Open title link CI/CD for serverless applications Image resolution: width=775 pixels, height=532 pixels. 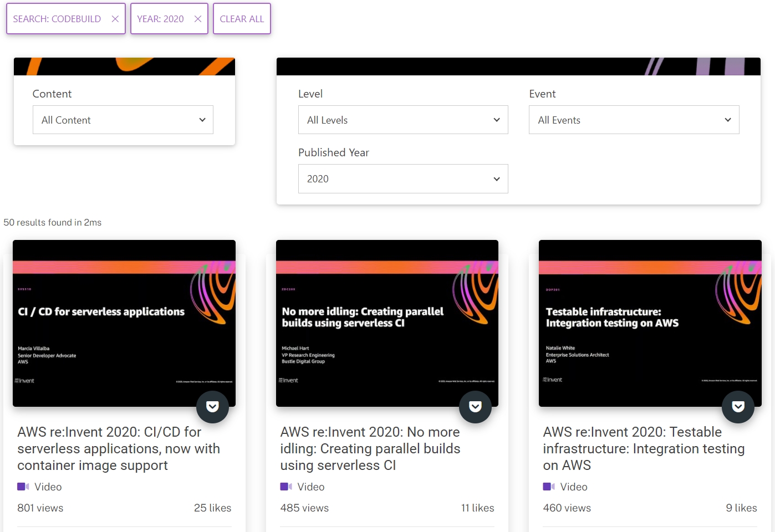(x=119, y=448)
